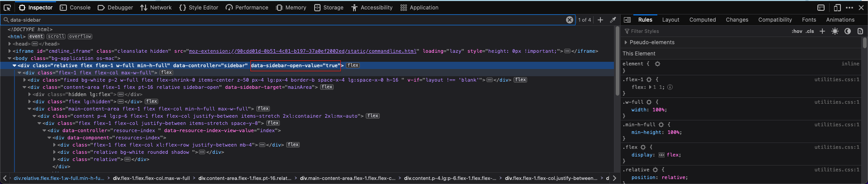Screen dimensions: 868x184
Task: Select the Inspector tab
Action: pyautogui.click(x=36, y=8)
